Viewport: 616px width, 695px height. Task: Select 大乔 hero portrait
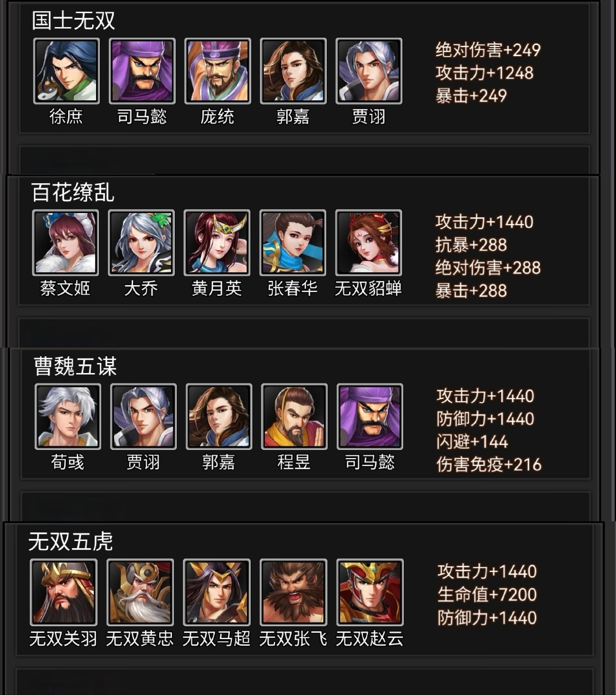point(141,242)
